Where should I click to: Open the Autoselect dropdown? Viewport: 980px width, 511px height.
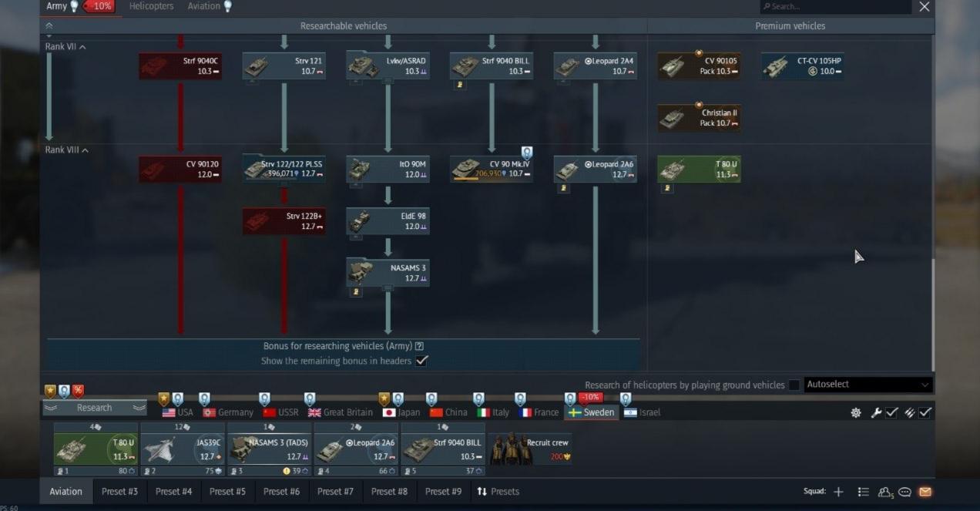tap(868, 384)
